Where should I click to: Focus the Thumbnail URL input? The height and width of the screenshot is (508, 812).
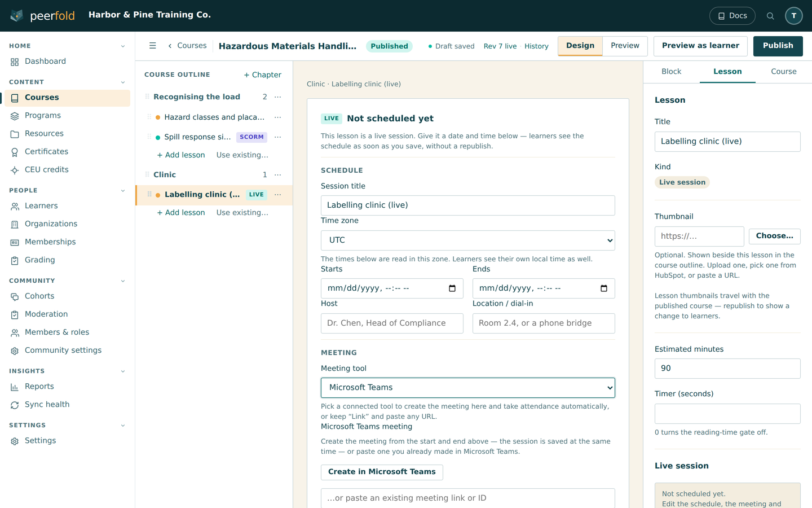coord(699,237)
